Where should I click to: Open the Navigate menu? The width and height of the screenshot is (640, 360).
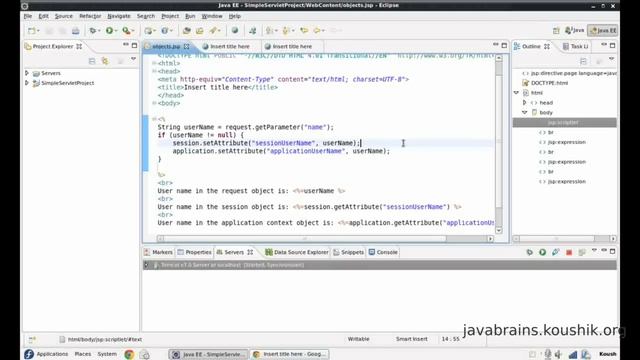coord(119,16)
